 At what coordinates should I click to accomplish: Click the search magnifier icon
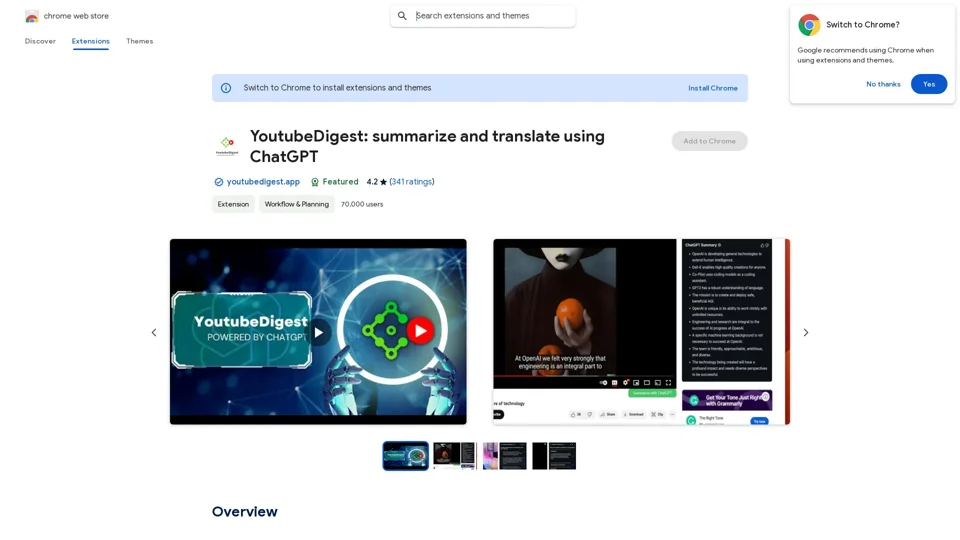pos(402,16)
